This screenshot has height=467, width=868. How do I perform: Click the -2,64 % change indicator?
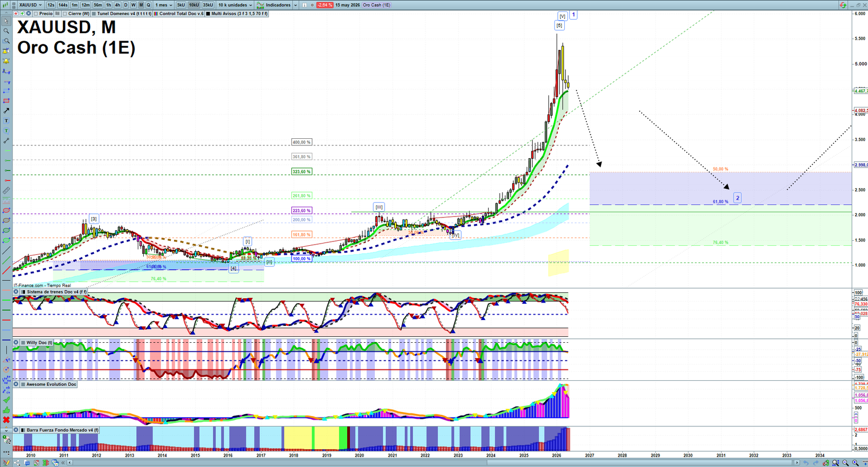pyautogui.click(x=324, y=5)
